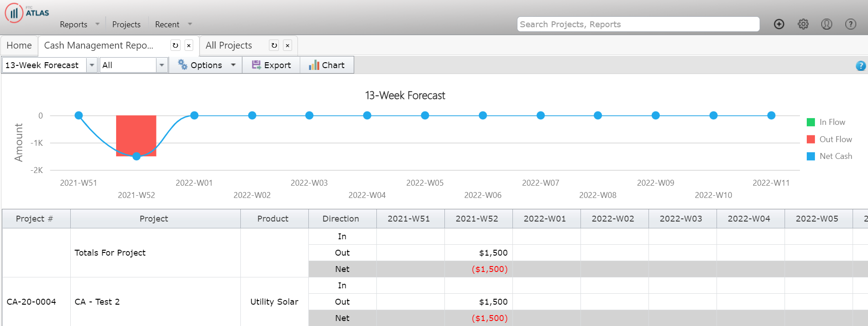
Task: Click the Net Cash point at 2021-W52
Action: tap(137, 156)
